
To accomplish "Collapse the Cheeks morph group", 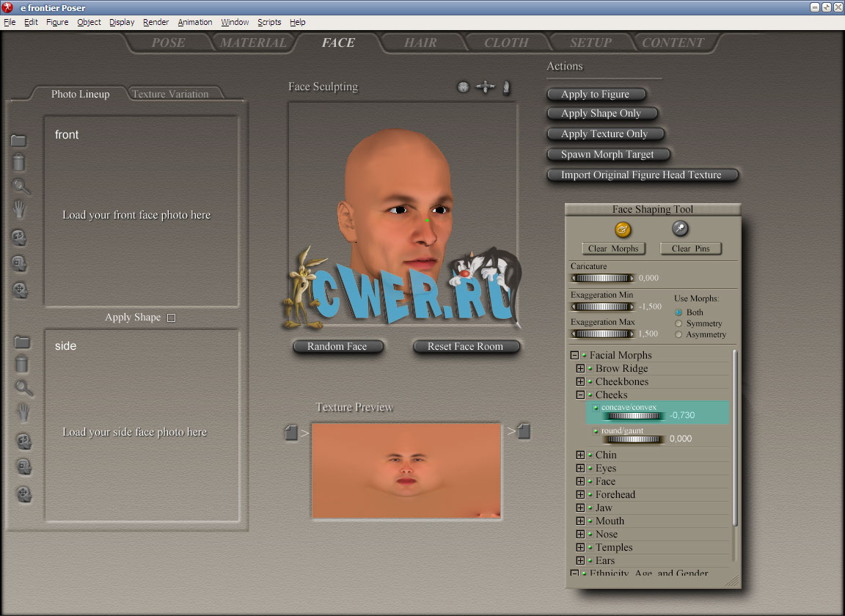I will (580, 395).
